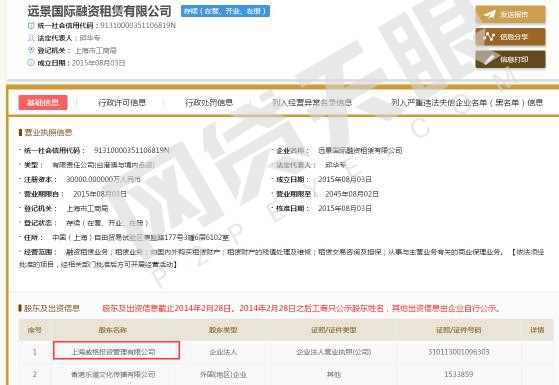Click the 核准日期 value 2015年08月03日

(345, 208)
